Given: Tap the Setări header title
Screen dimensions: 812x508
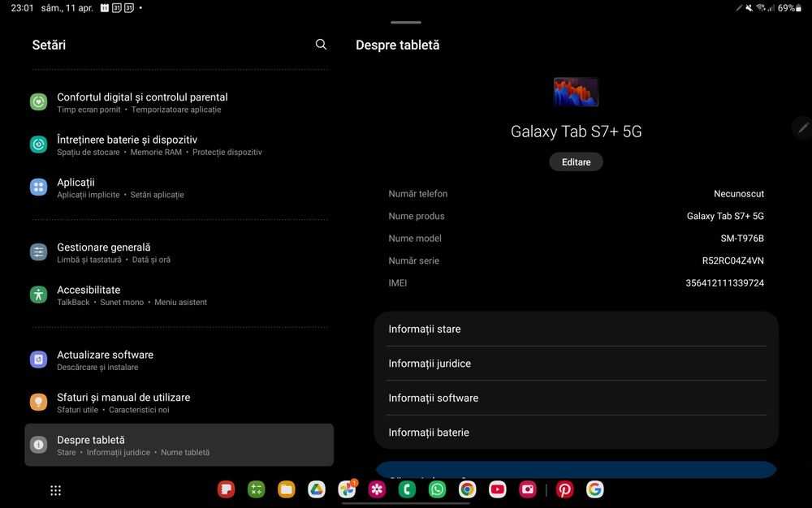Looking at the screenshot, I should point(49,45).
